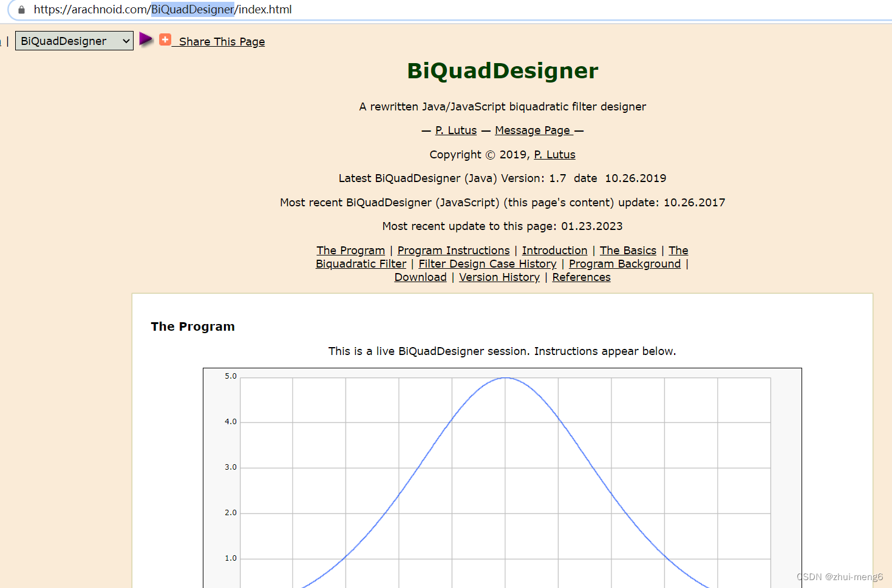The width and height of the screenshot is (892, 588).
Task: Click P. Lutus in copyright line
Action: pyautogui.click(x=554, y=155)
